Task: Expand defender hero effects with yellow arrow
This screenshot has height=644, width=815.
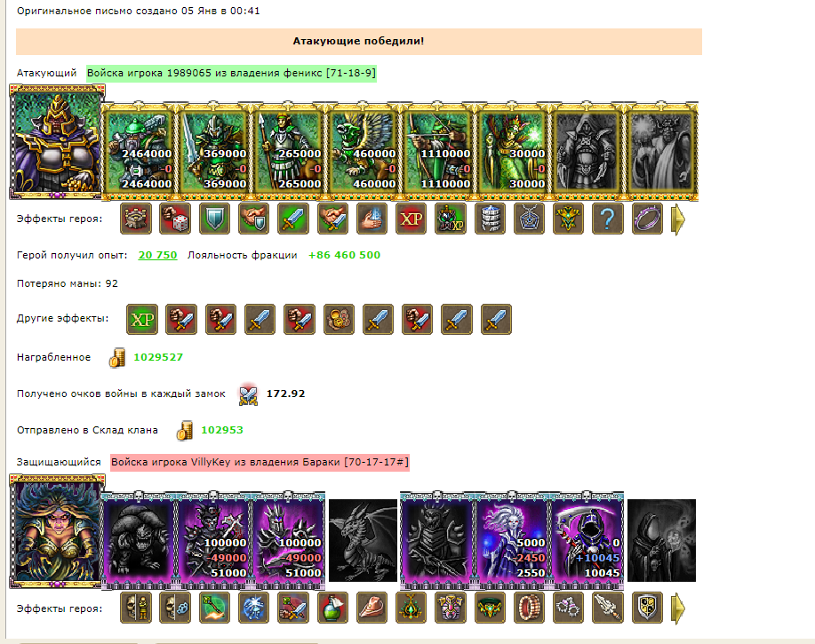Action: pyautogui.click(x=678, y=608)
